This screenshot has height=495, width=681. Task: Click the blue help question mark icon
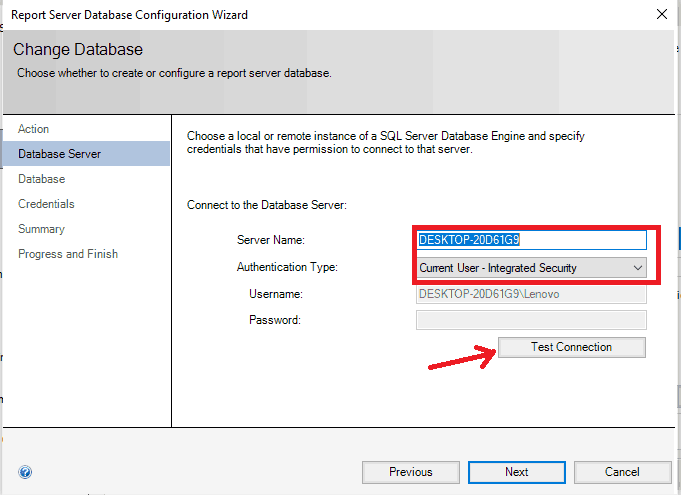(25, 472)
